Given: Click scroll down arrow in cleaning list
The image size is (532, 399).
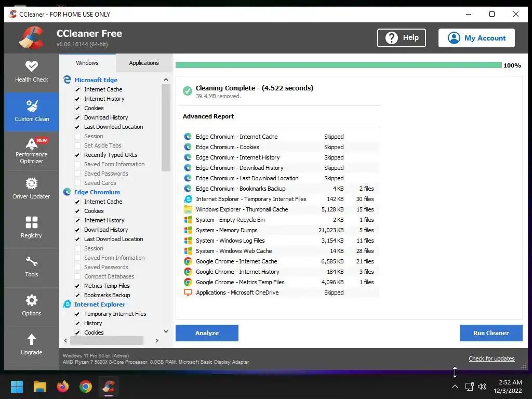Looking at the screenshot, I should pos(166,331).
